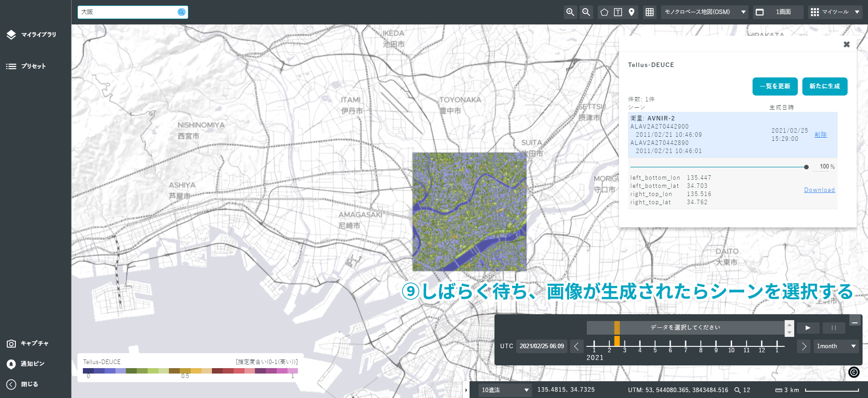Open プリセット in the sidebar
868x398 pixels.
click(x=26, y=66)
